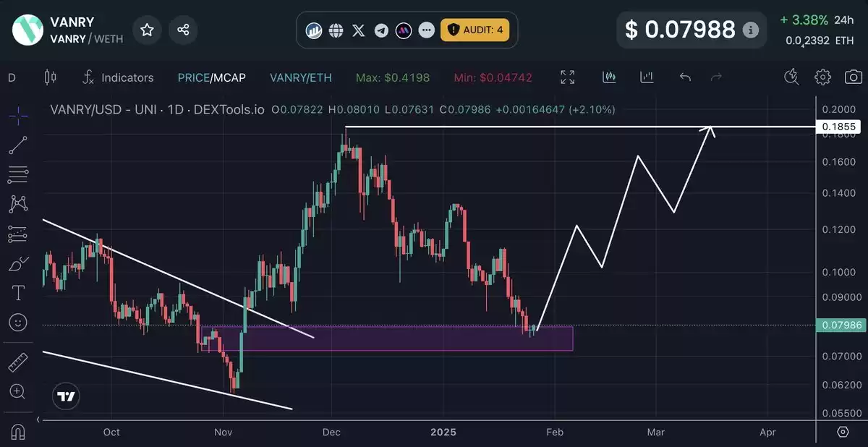Image resolution: width=868 pixels, height=447 pixels.
Task: Select the Fibonacci retracement tool
Action: click(19, 174)
